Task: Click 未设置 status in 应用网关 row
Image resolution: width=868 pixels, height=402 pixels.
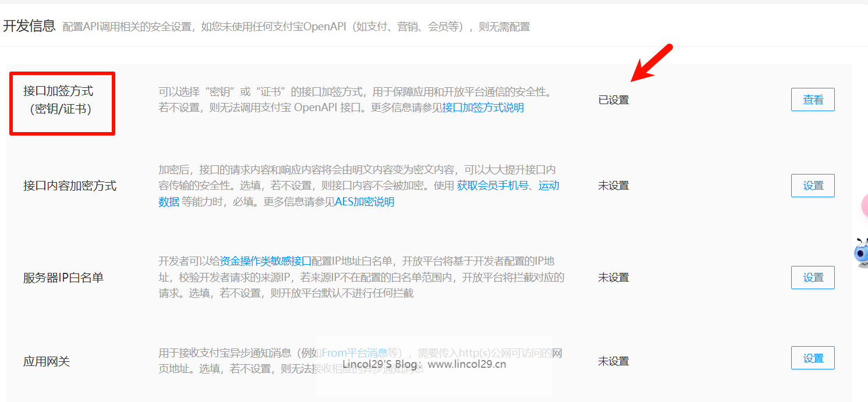Action: click(614, 361)
